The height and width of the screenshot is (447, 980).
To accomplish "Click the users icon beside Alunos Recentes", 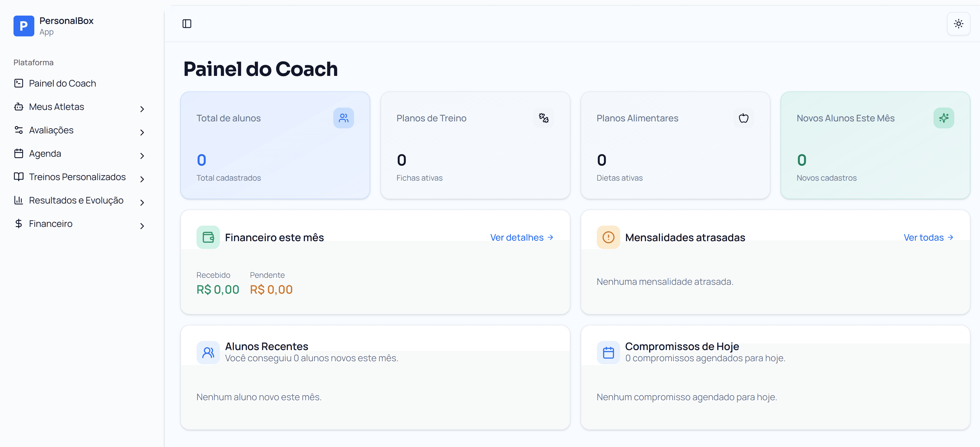I will (x=208, y=352).
